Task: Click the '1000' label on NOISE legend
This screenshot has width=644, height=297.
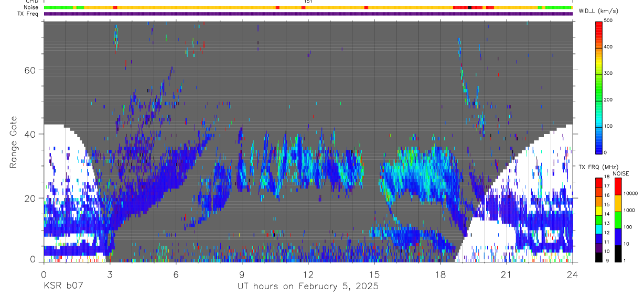Action: coord(629,210)
